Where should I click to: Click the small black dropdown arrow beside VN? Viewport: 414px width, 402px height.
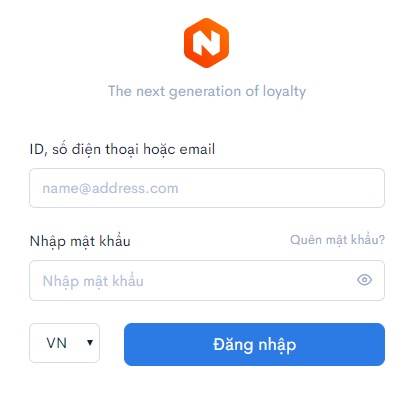tap(90, 343)
